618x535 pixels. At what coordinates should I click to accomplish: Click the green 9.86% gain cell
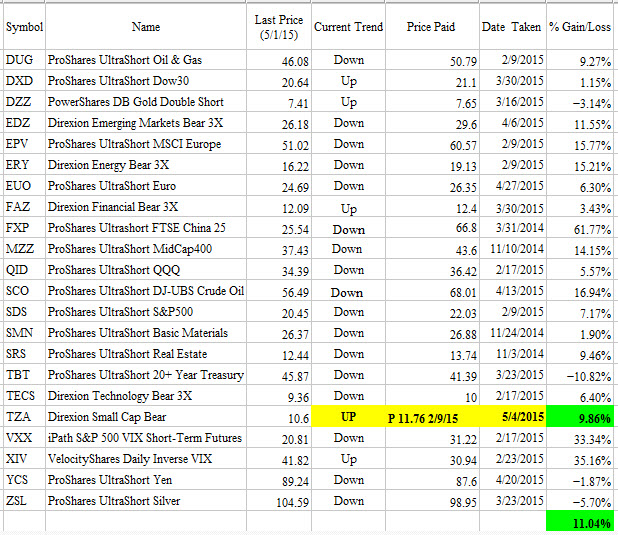[x=580, y=417]
